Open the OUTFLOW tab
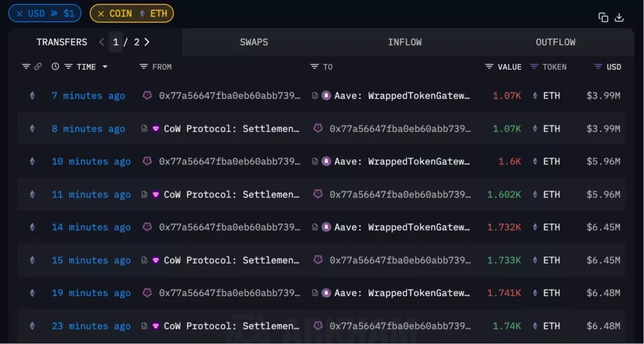 pyautogui.click(x=555, y=42)
